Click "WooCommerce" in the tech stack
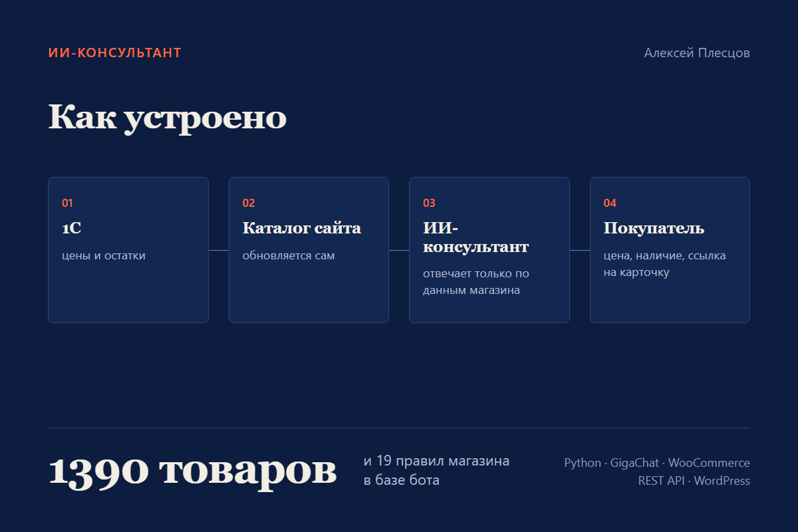Image resolution: width=798 pixels, height=532 pixels. point(709,463)
